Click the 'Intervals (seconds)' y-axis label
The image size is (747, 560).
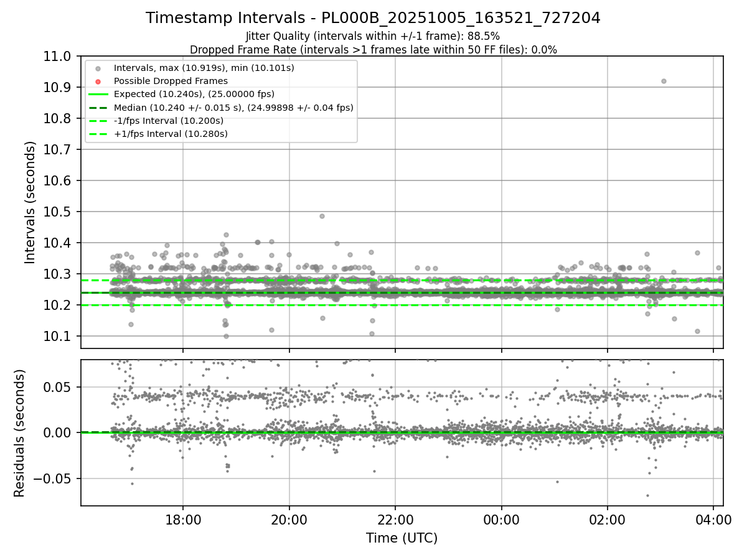click(31, 202)
